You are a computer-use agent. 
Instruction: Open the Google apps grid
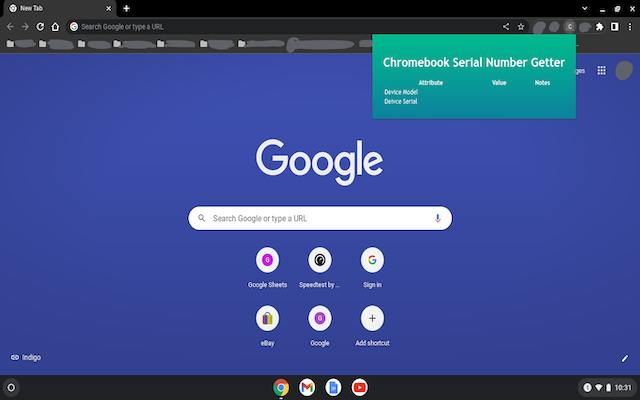(602, 70)
